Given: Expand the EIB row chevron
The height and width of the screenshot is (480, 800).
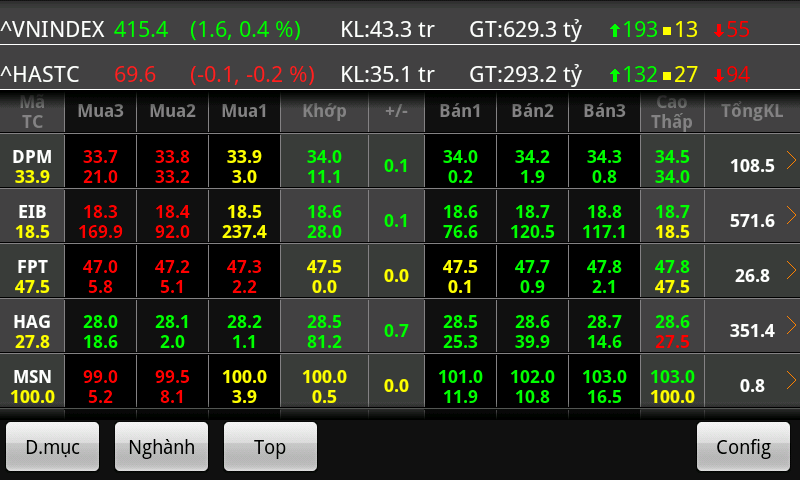Looking at the screenshot, I should 790,214.
